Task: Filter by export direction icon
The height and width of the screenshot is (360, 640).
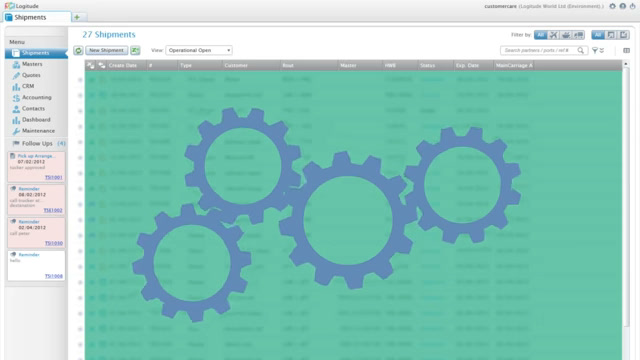Action: pyautogui.click(x=611, y=35)
